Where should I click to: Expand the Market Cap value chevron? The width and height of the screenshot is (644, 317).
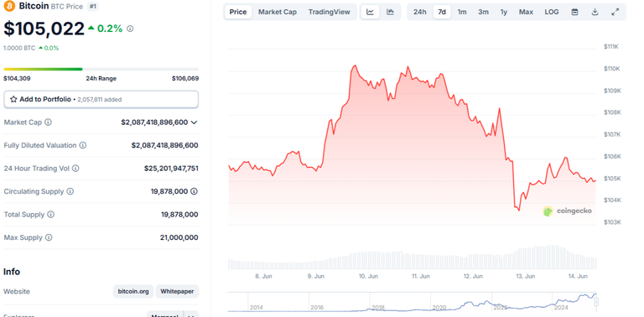(x=195, y=122)
